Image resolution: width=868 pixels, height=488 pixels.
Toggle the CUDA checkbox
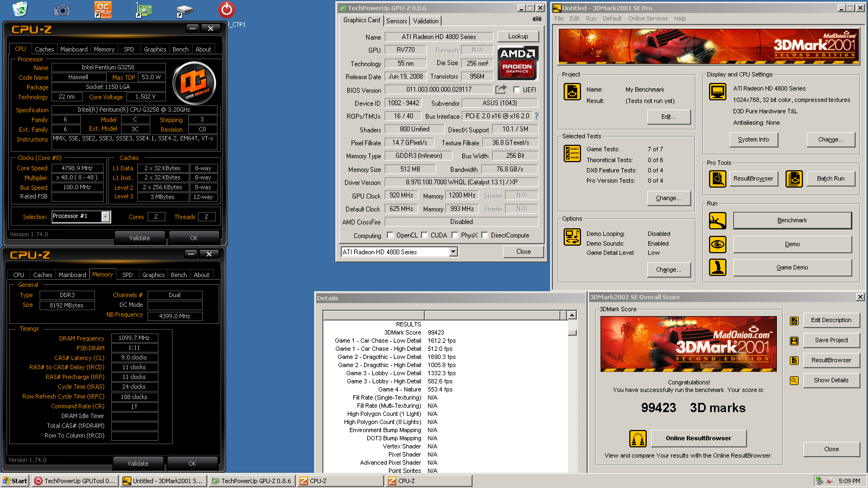click(424, 235)
